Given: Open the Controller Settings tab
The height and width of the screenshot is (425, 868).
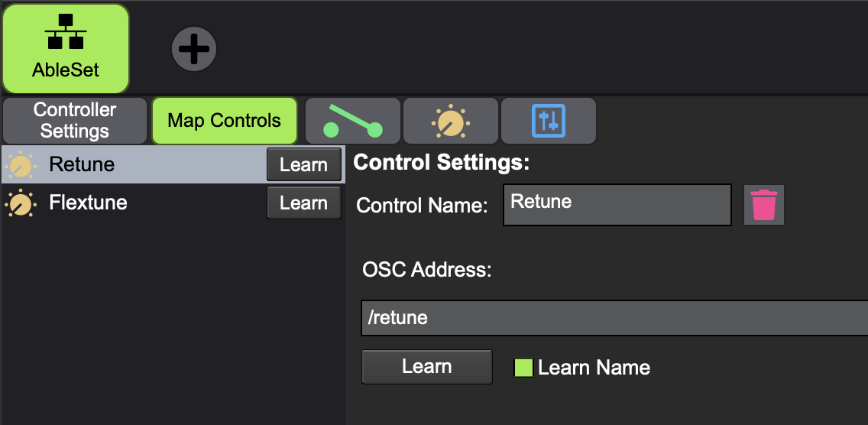Looking at the screenshot, I should (75, 121).
